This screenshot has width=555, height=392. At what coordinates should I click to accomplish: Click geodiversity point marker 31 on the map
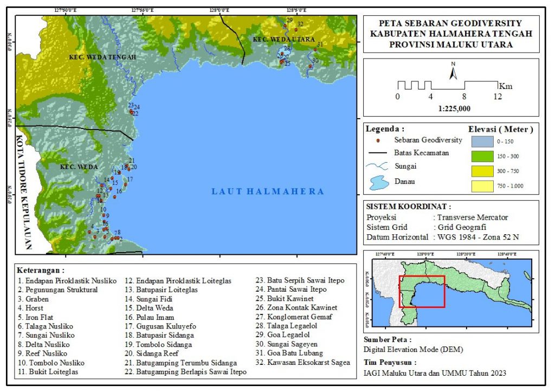[315, 50]
